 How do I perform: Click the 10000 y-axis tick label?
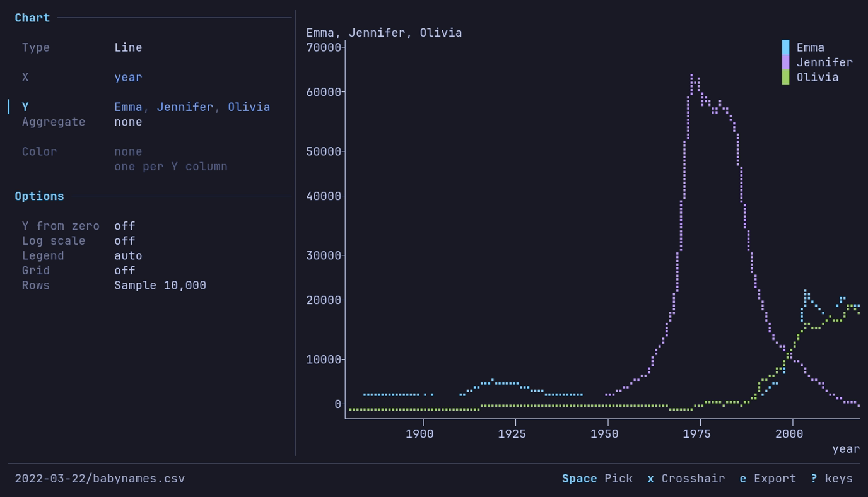(x=324, y=360)
